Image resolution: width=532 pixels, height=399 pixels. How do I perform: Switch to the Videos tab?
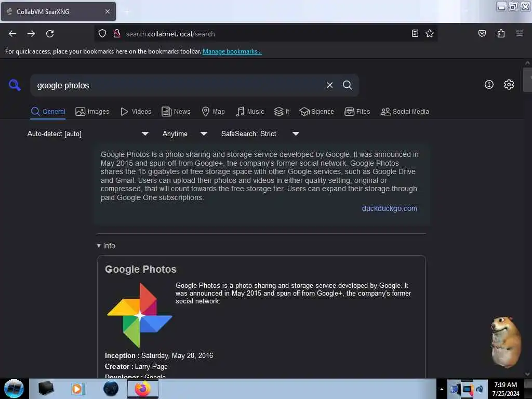click(x=136, y=111)
